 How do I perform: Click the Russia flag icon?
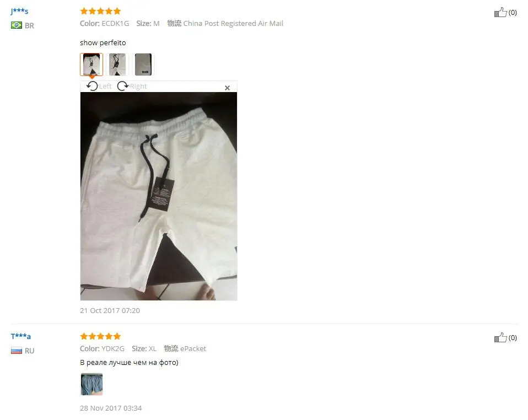point(16,351)
